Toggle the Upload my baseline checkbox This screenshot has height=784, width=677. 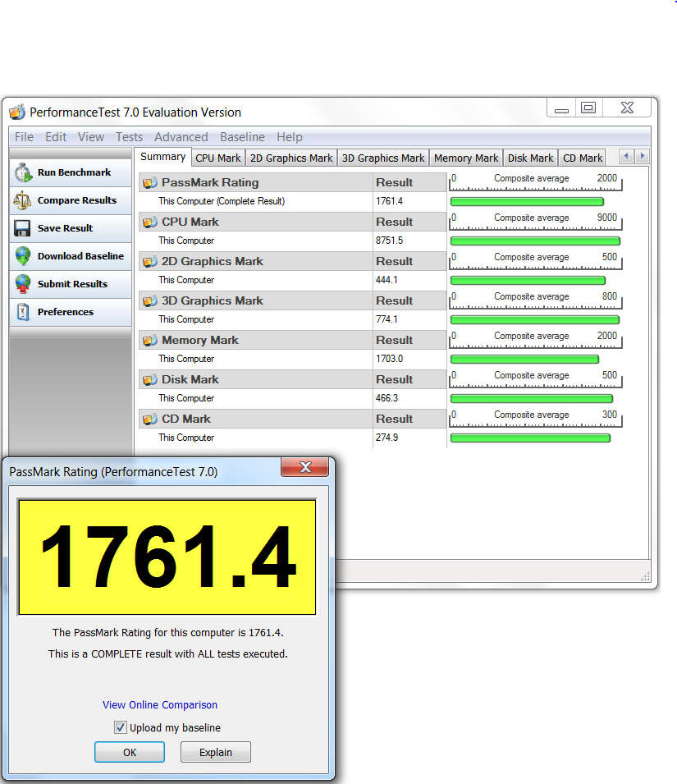[120, 727]
